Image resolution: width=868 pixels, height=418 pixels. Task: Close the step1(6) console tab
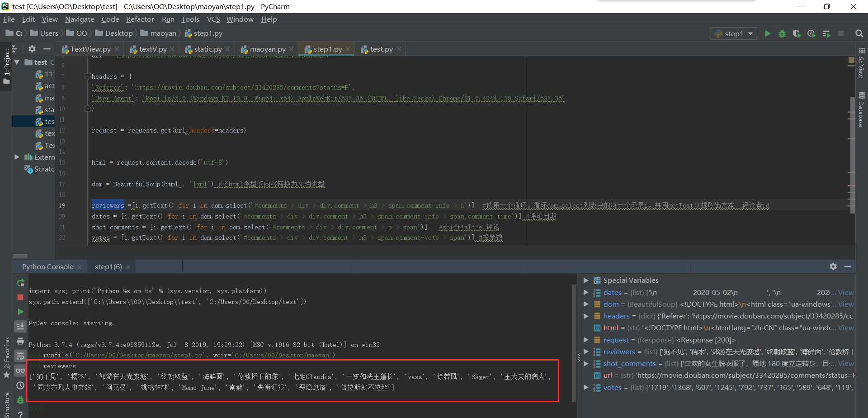(128, 267)
